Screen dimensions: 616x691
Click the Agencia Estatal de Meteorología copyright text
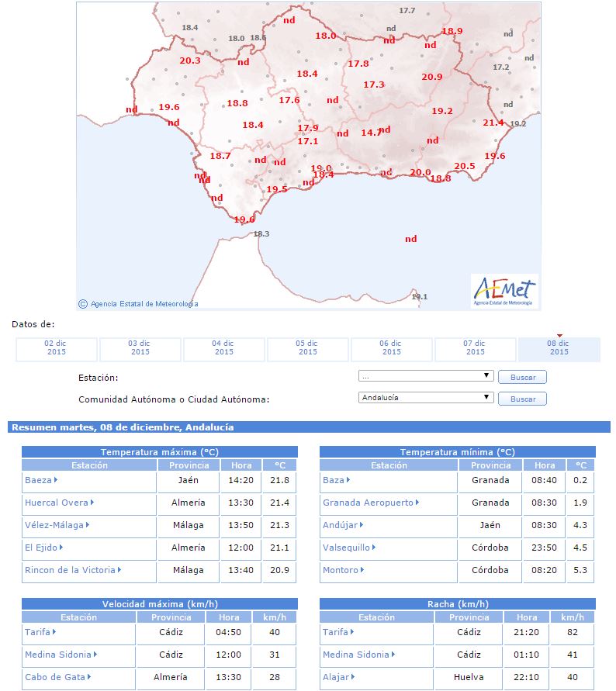coord(144,304)
